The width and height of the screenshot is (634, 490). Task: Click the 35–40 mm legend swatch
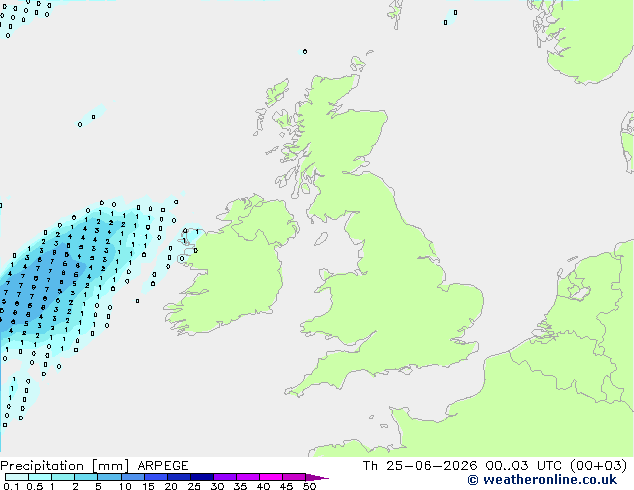click(247, 477)
